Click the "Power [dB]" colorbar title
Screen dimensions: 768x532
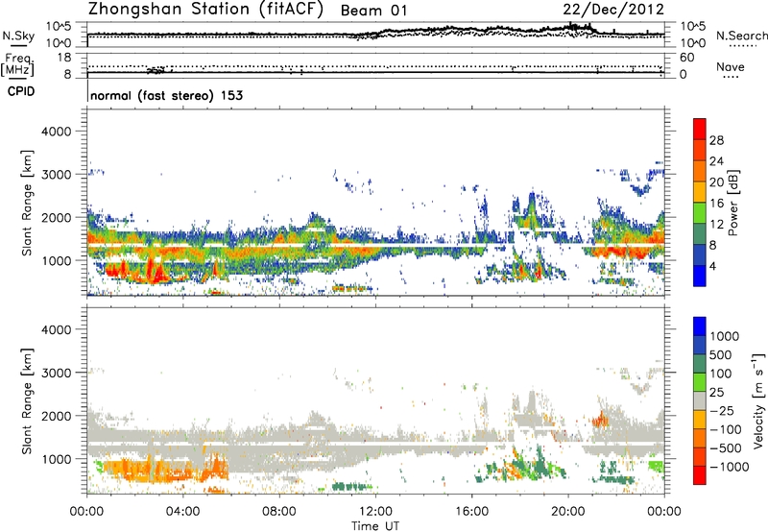click(732, 203)
